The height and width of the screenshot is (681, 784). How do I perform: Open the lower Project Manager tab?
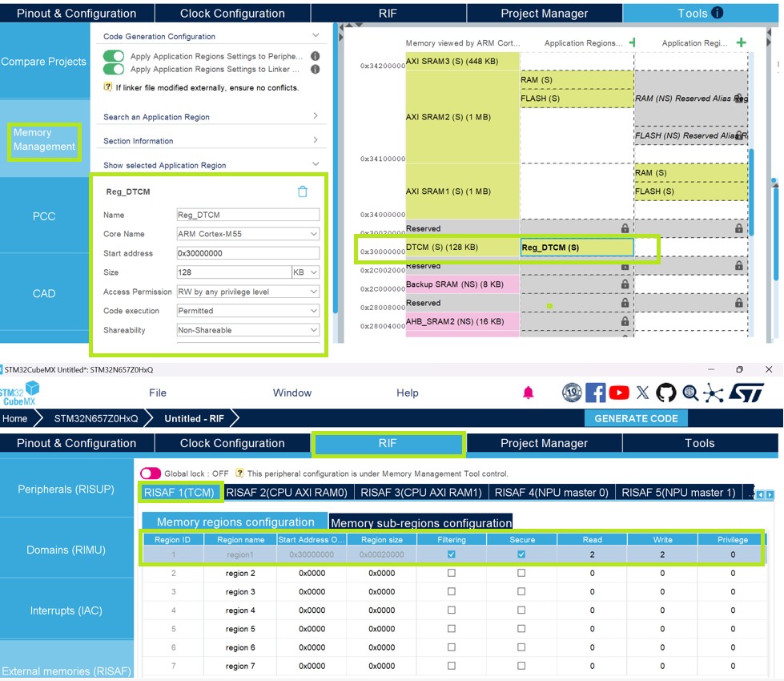[544, 443]
